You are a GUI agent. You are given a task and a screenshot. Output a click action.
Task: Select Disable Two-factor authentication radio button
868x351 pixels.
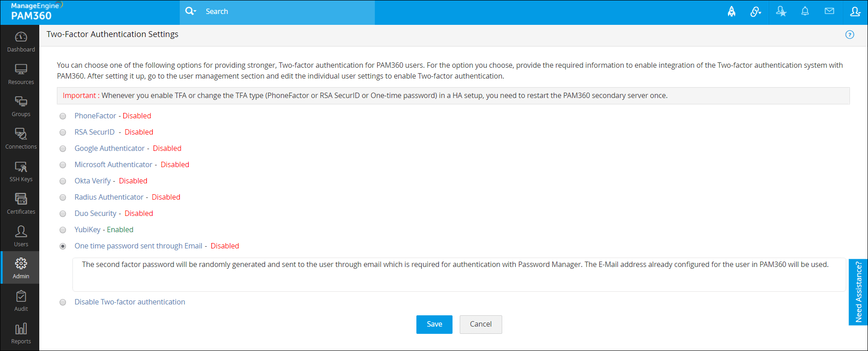63,302
